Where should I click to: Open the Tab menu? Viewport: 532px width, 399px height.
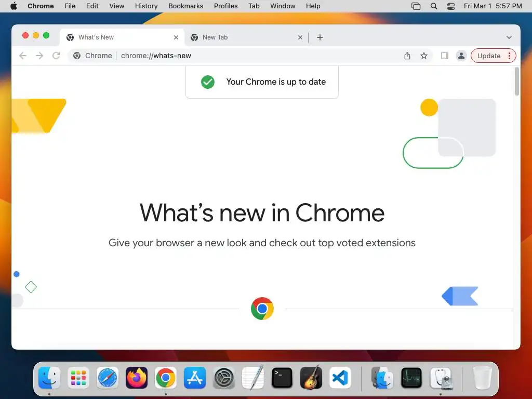point(254,6)
